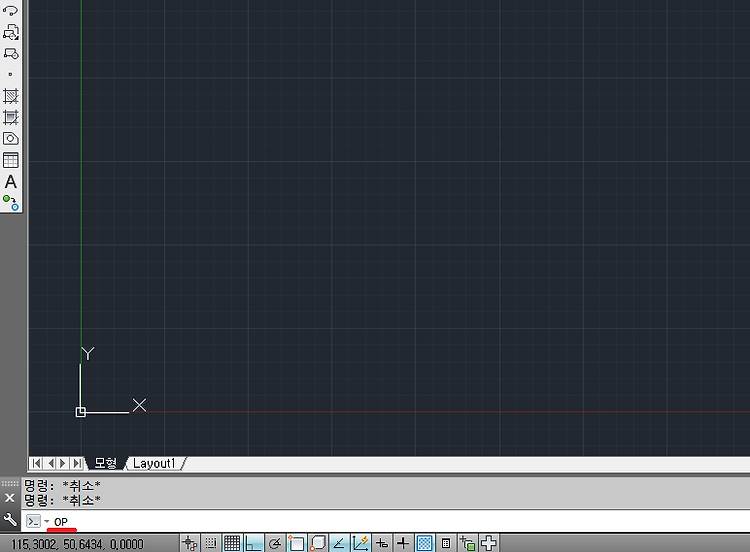Toggle Transparency display in status bar

tap(424, 543)
